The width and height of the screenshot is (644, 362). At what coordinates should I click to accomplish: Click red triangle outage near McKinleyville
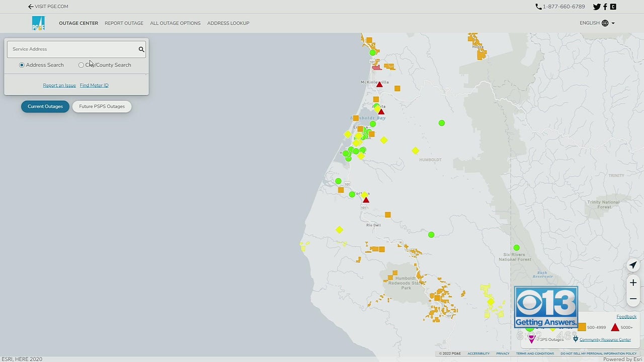[379, 85]
